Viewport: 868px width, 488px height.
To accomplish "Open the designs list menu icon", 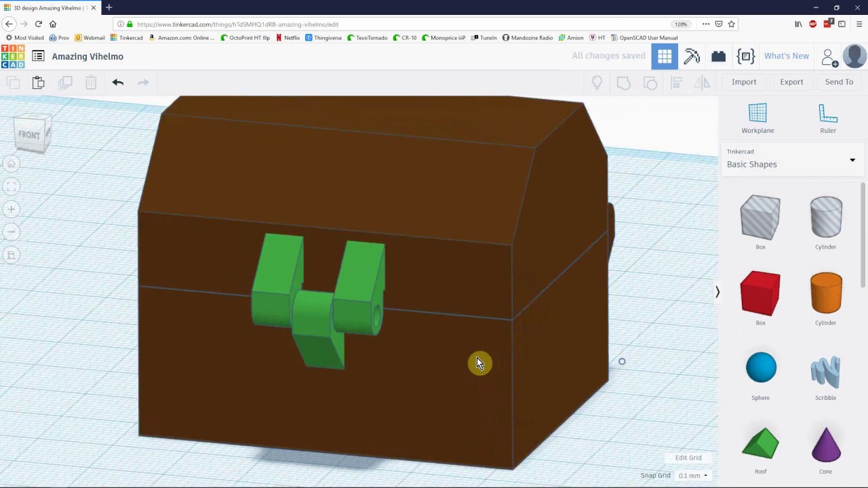I will coord(38,56).
